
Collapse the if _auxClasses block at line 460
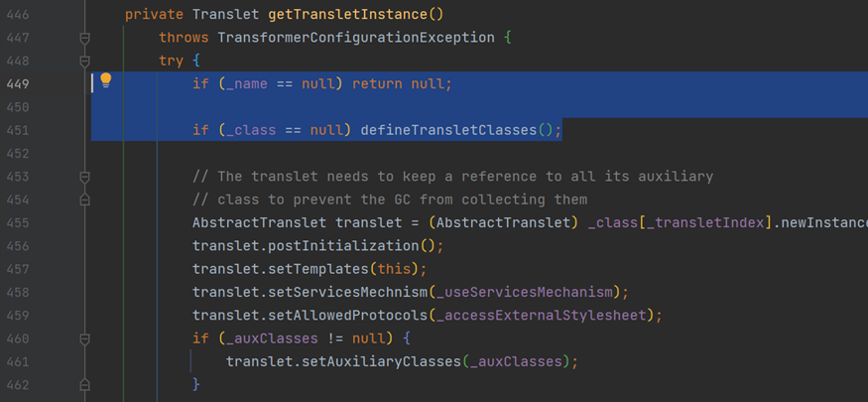pos(84,338)
